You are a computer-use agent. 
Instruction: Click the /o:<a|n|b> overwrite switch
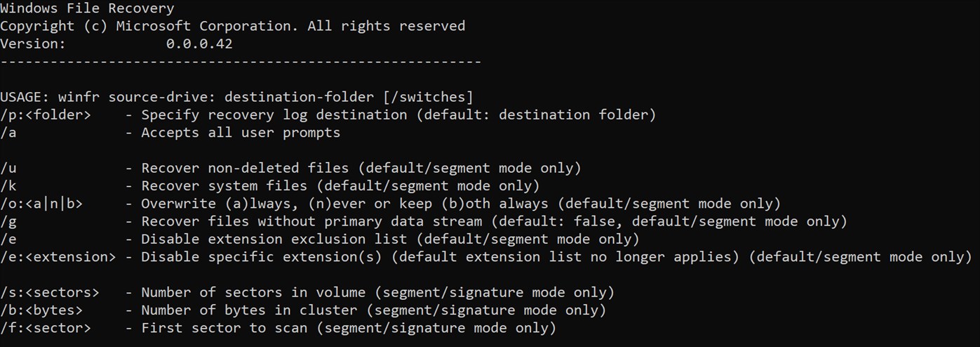[41, 204]
